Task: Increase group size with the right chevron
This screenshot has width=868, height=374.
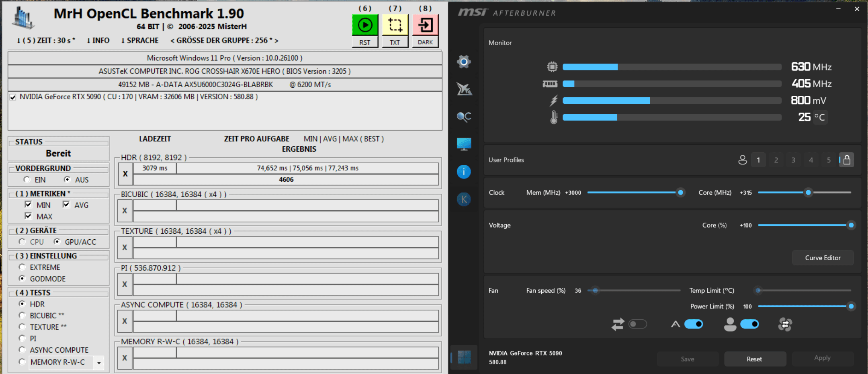Action: coord(276,41)
